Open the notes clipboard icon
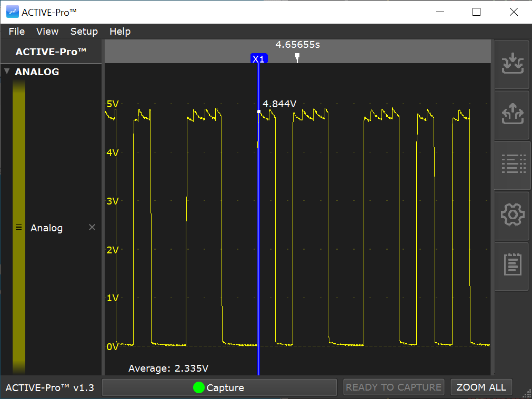This screenshot has width=532, height=399. coord(513,264)
